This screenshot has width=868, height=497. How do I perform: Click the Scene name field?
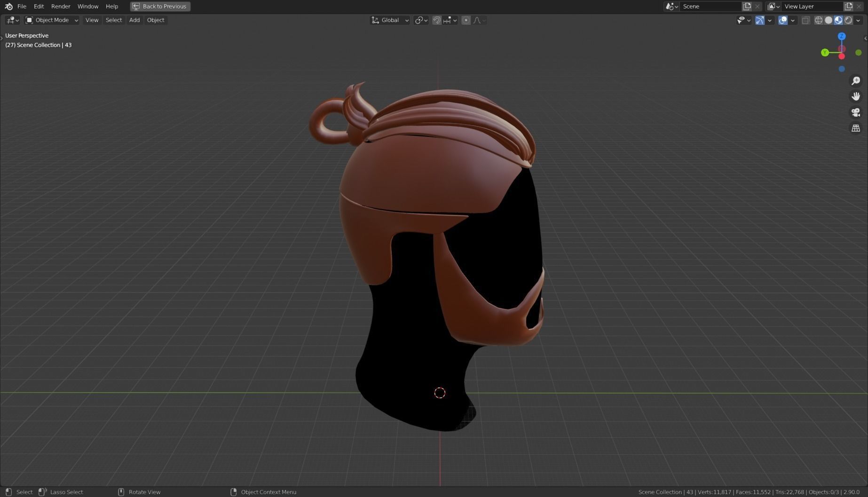[x=711, y=7]
